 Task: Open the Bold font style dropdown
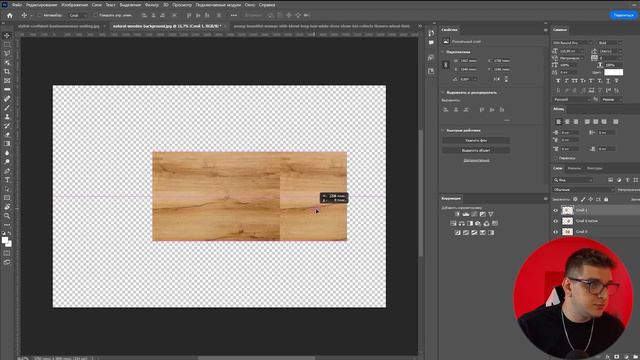click(x=609, y=43)
